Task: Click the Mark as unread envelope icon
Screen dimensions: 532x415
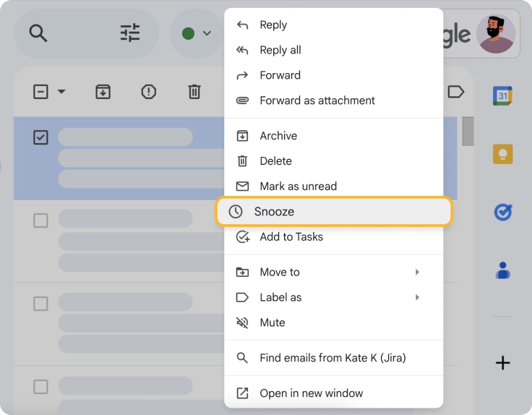Action: point(242,187)
